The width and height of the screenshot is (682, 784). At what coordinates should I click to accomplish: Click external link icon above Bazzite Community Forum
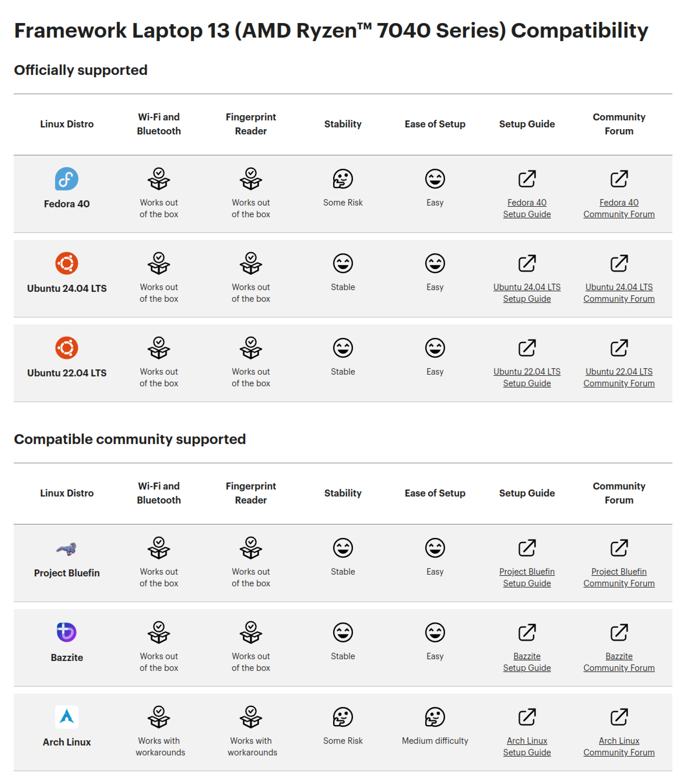pos(619,632)
